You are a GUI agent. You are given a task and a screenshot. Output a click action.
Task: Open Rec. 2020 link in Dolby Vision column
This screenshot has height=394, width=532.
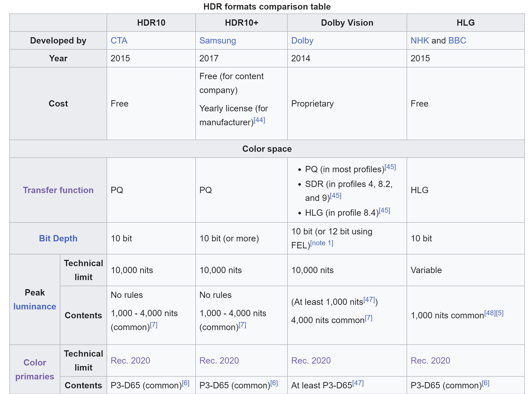pos(311,360)
